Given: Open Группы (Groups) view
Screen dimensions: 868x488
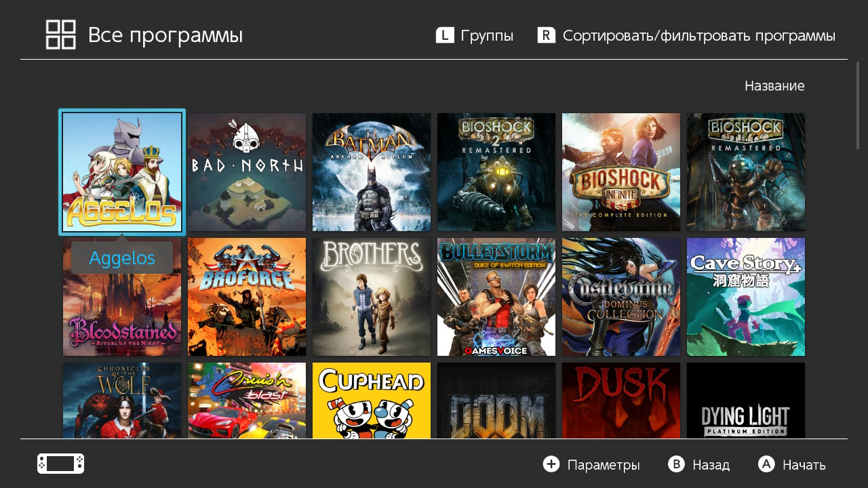Looking at the screenshot, I should tap(487, 35).
